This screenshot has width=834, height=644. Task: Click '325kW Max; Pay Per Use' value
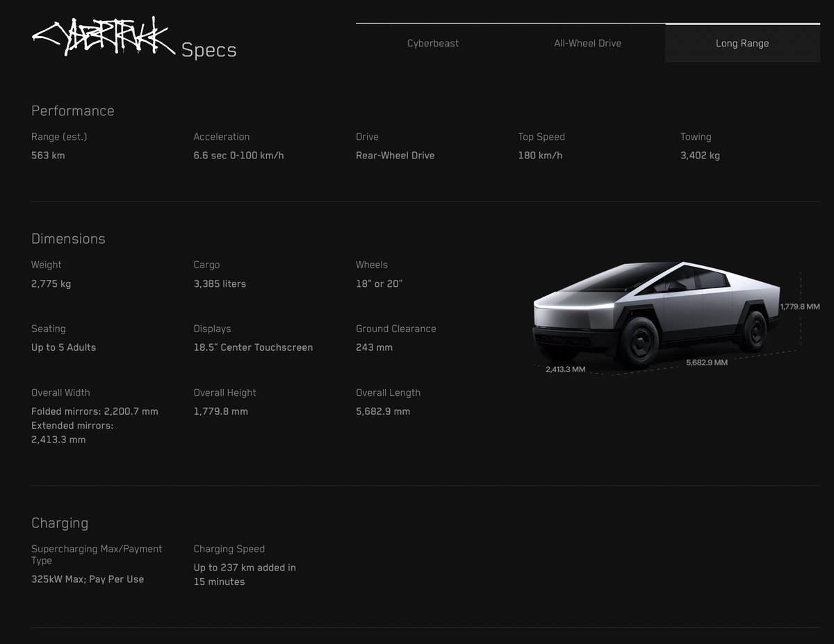click(88, 579)
